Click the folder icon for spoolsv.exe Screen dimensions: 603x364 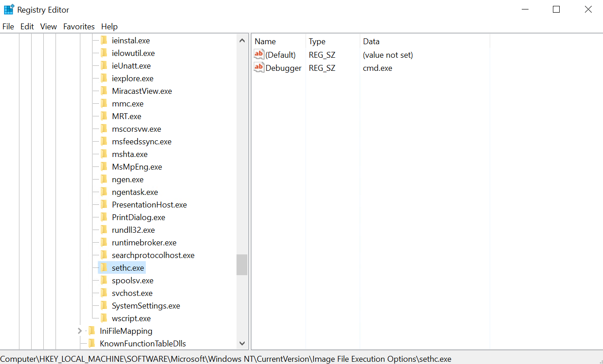[104, 281]
